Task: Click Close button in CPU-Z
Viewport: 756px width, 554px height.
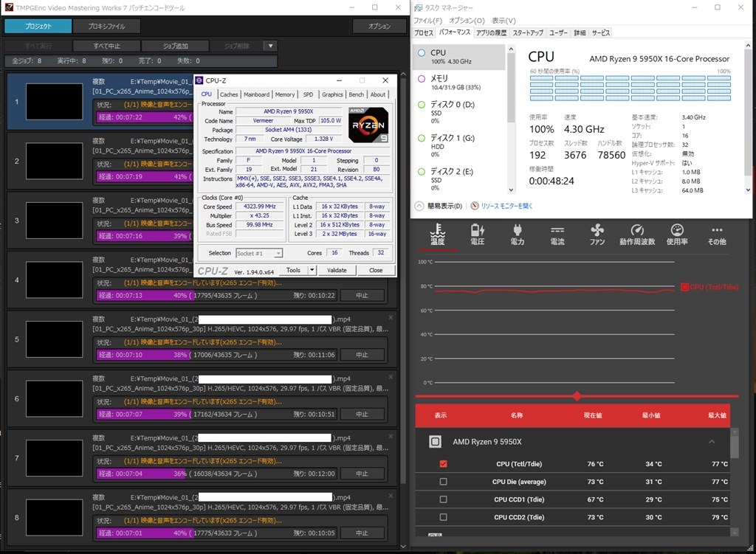Action: (376, 270)
